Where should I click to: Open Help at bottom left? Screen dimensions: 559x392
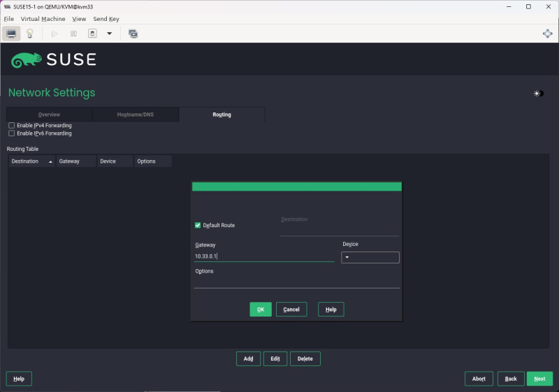(x=19, y=379)
